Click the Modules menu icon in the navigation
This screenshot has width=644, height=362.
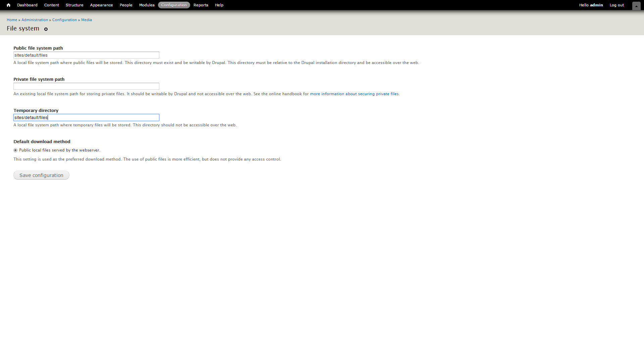(x=146, y=5)
